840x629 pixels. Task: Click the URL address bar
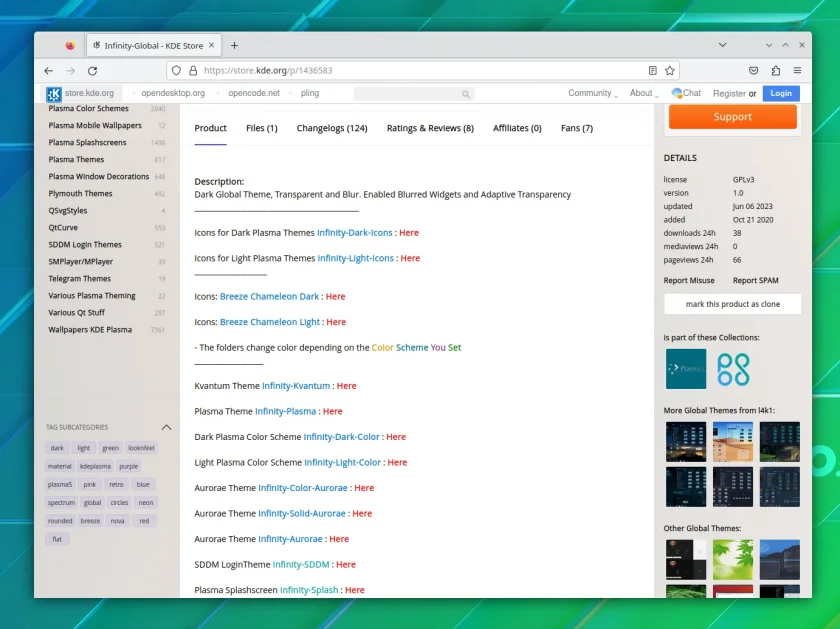(423, 70)
